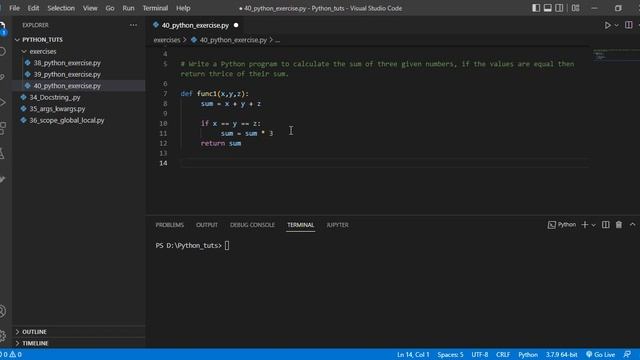
Task: Kill the terminal with trash icon
Action: 619,225
